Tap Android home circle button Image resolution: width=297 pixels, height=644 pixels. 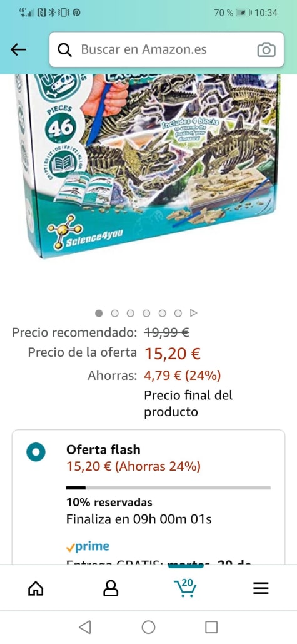click(149, 627)
